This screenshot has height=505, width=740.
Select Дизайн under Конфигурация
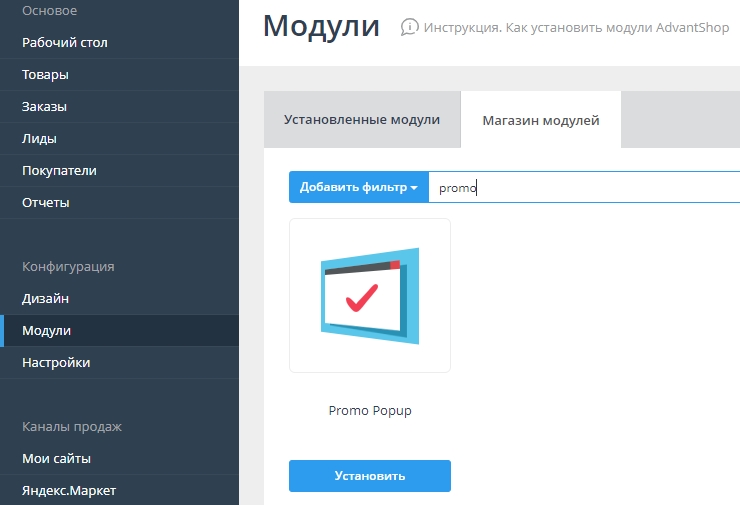pos(46,299)
